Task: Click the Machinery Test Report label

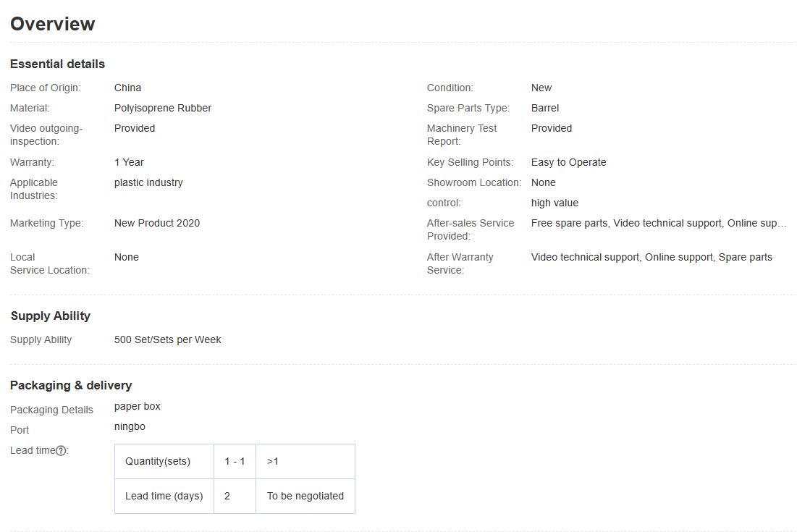Action: (462, 135)
